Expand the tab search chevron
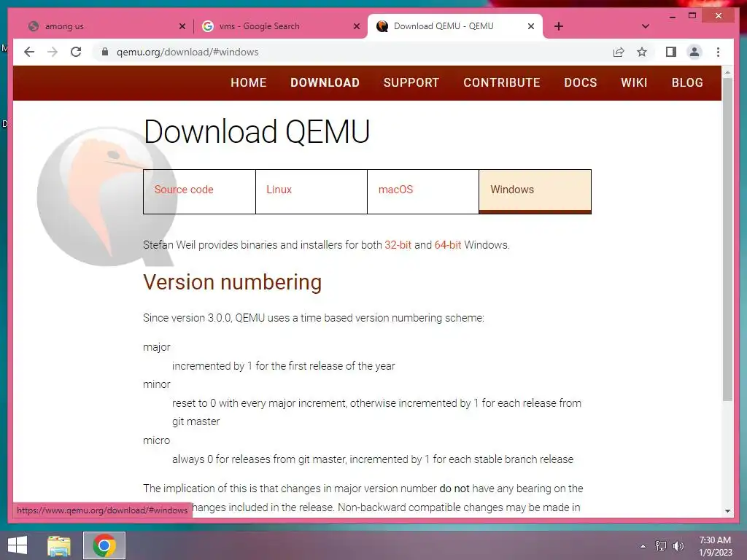The height and width of the screenshot is (560, 747). pyautogui.click(x=645, y=26)
